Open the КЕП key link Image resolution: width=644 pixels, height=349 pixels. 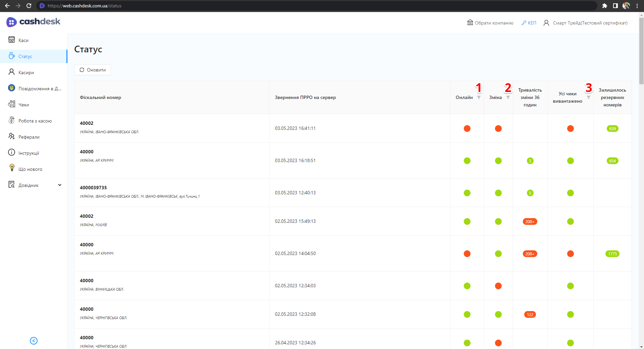tap(529, 23)
